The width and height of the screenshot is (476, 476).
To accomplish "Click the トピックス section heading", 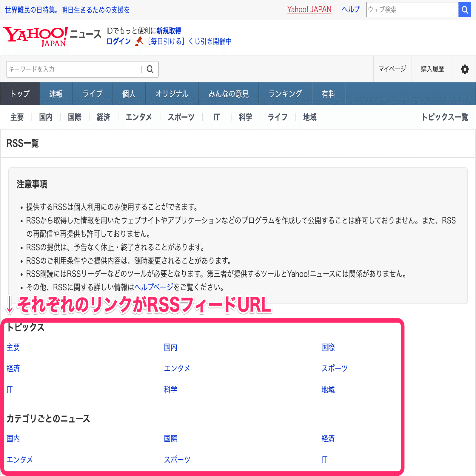I will click(x=26, y=327).
